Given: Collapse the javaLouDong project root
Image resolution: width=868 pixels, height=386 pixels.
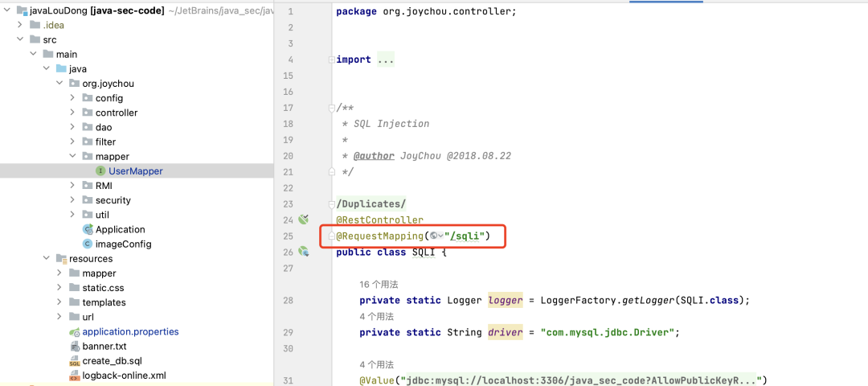Looking at the screenshot, I should [x=6, y=10].
